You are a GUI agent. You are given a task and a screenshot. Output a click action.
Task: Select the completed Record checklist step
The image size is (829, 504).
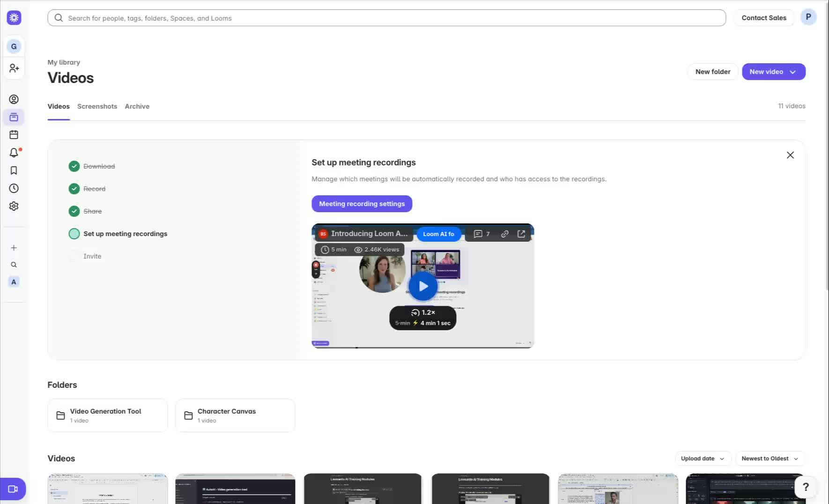(x=87, y=189)
